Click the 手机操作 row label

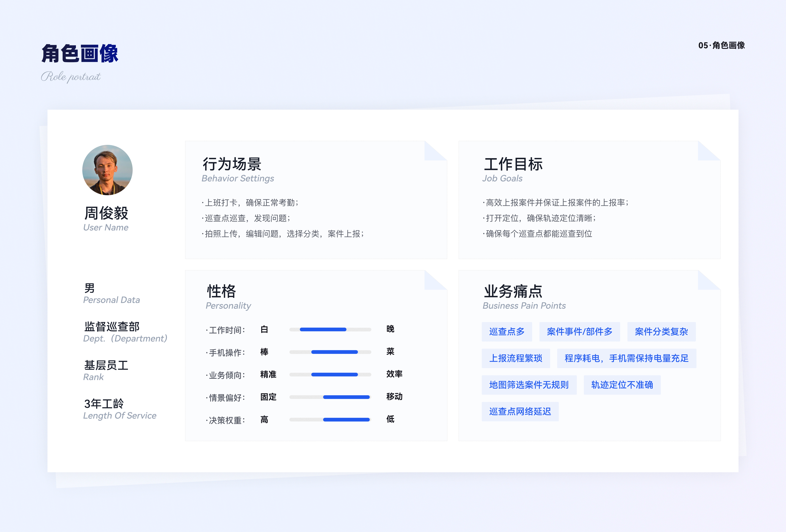pos(226,353)
